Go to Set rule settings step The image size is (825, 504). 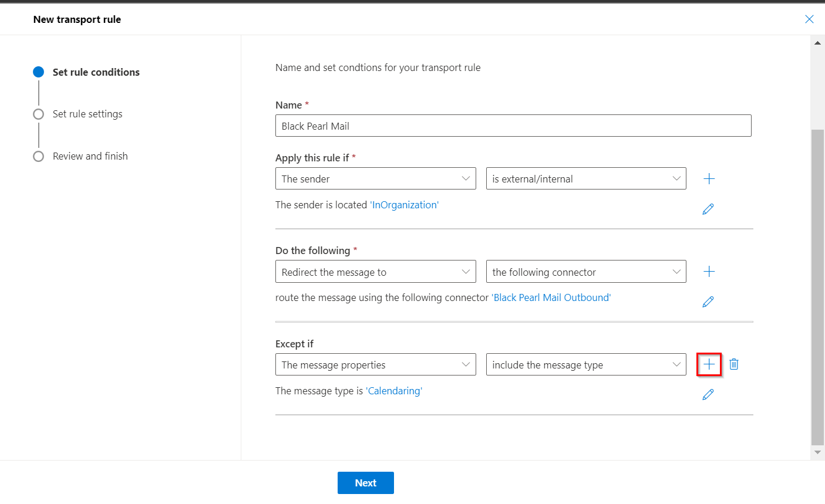(x=87, y=114)
